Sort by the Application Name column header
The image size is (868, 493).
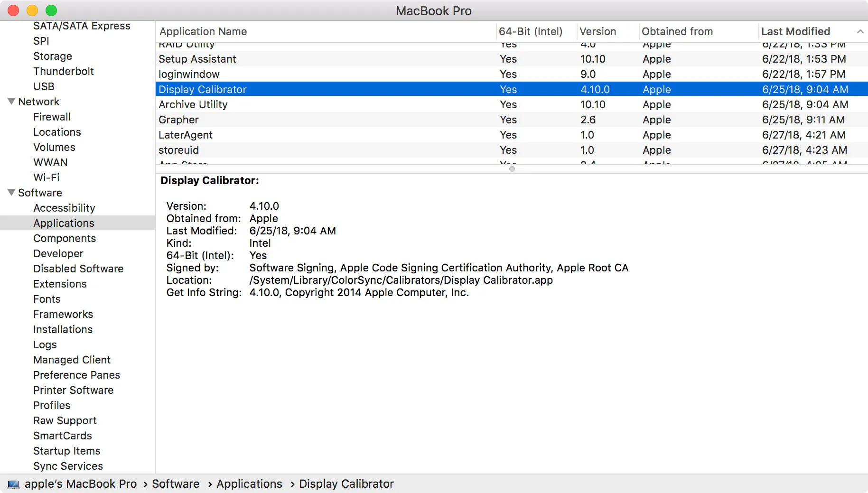[x=203, y=31]
